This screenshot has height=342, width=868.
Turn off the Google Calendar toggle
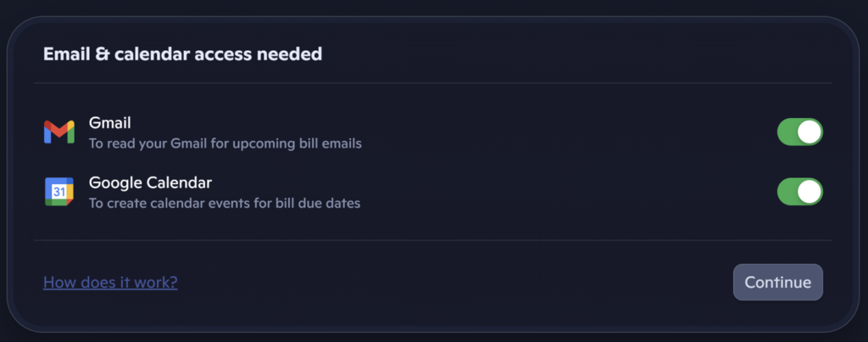click(799, 192)
